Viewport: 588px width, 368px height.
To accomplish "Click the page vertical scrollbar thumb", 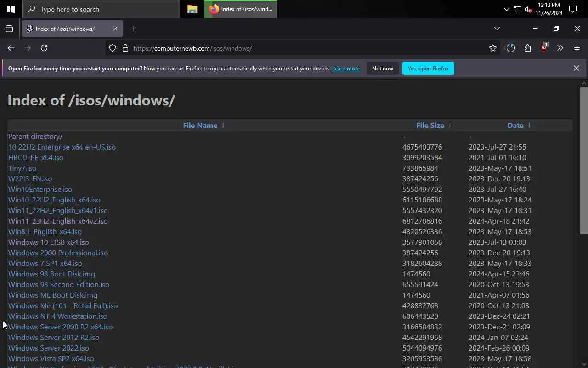I will pos(584,161).
